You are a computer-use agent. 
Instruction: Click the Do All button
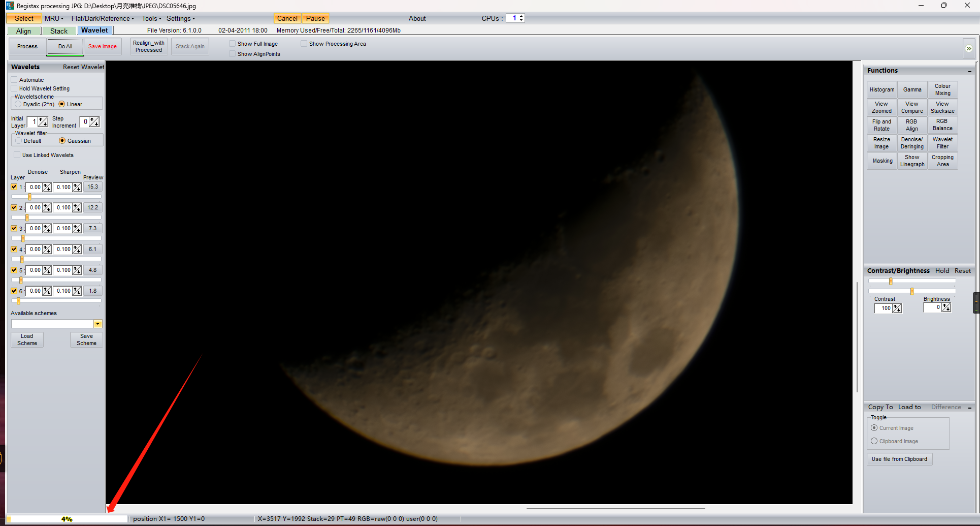coord(65,46)
